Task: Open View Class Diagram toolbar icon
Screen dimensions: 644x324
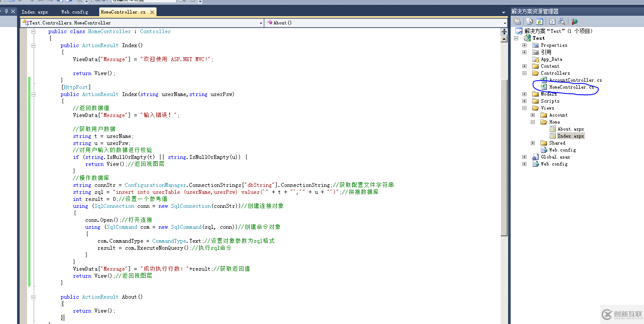Action: pos(562,21)
